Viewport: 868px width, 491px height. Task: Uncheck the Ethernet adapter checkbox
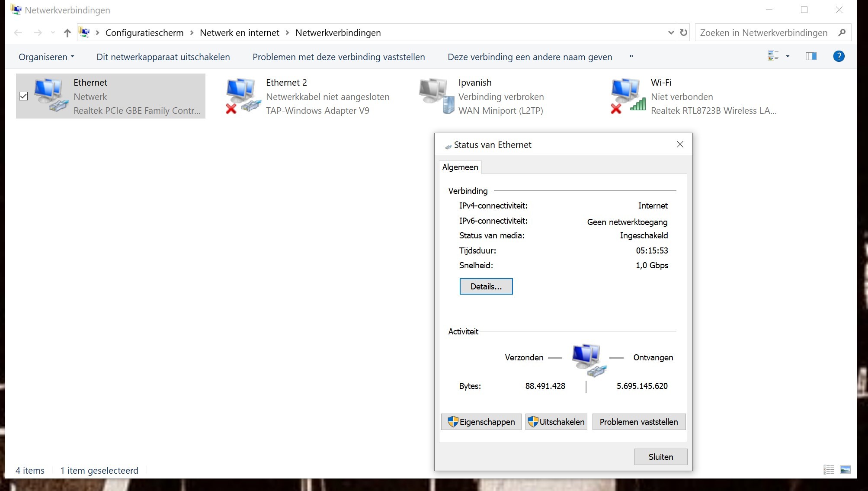point(23,96)
